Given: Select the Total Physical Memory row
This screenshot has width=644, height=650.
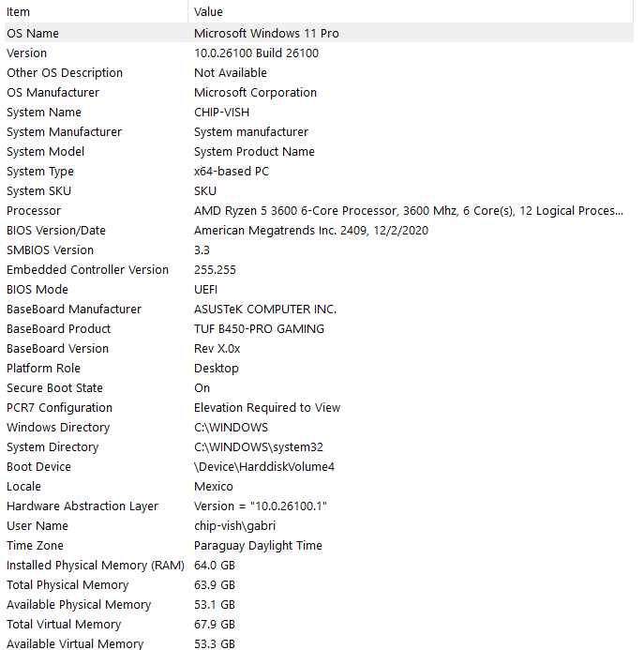Looking at the screenshot, I should (x=319, y=584).
